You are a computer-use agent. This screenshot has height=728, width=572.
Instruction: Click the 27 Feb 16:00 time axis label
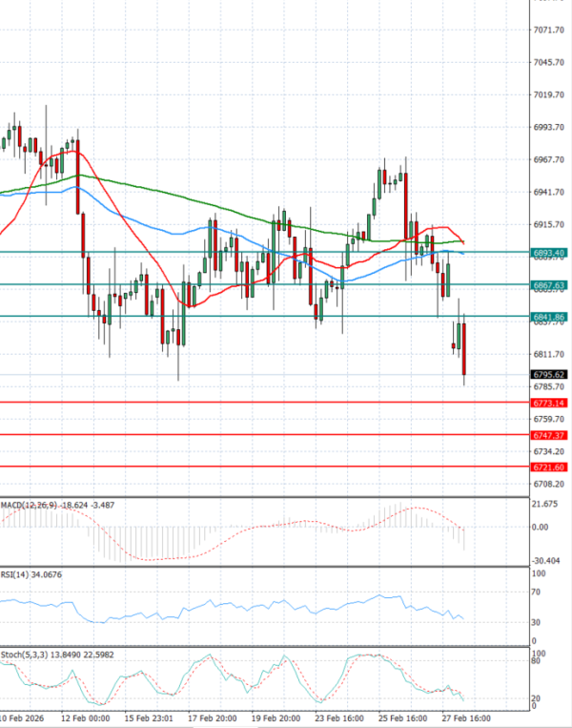(465, 718)
